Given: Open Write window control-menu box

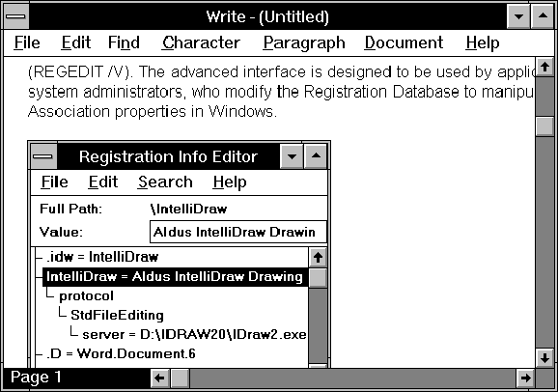Looking at the screenshot, I should (15, 16).
